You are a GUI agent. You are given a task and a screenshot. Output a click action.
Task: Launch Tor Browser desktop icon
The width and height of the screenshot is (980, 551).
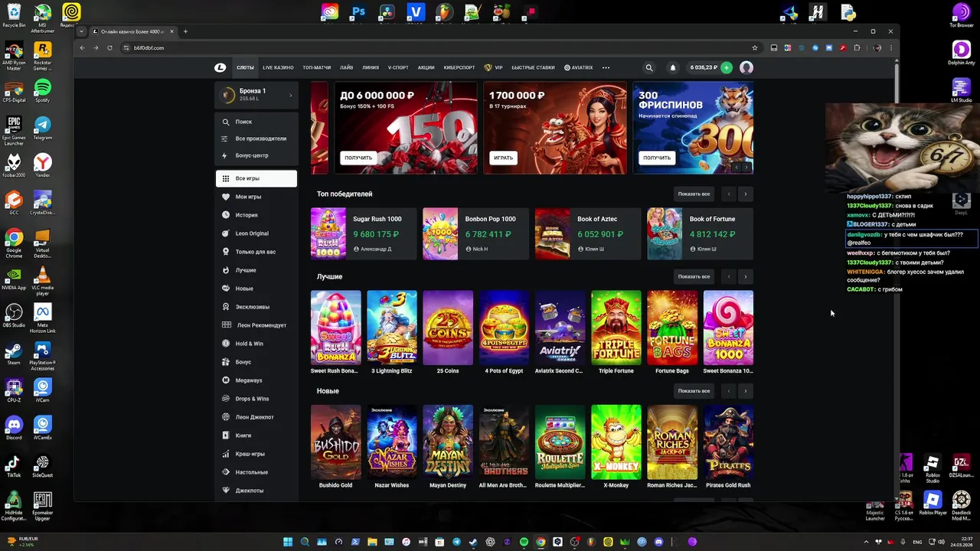point(961,15)
